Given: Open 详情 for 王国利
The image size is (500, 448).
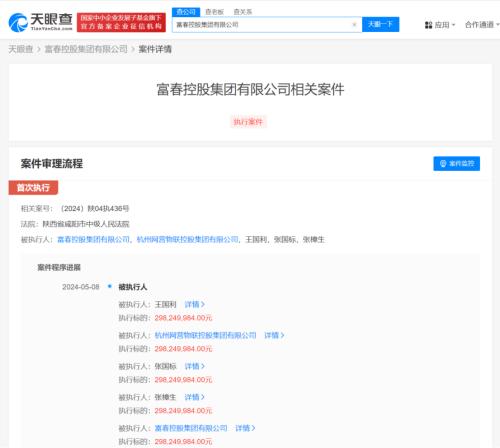Looking at the screenshot, I should 194,304.
